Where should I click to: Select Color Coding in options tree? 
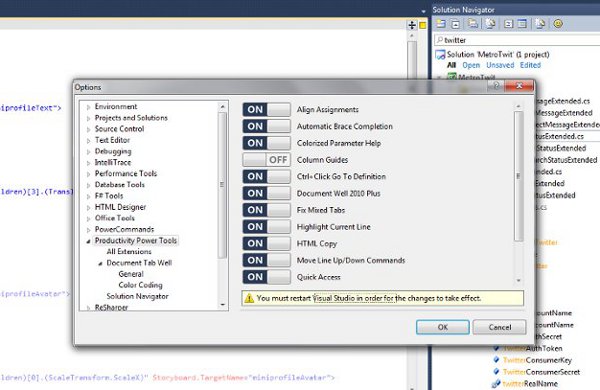pyautogui.click(x=140, y=285)
